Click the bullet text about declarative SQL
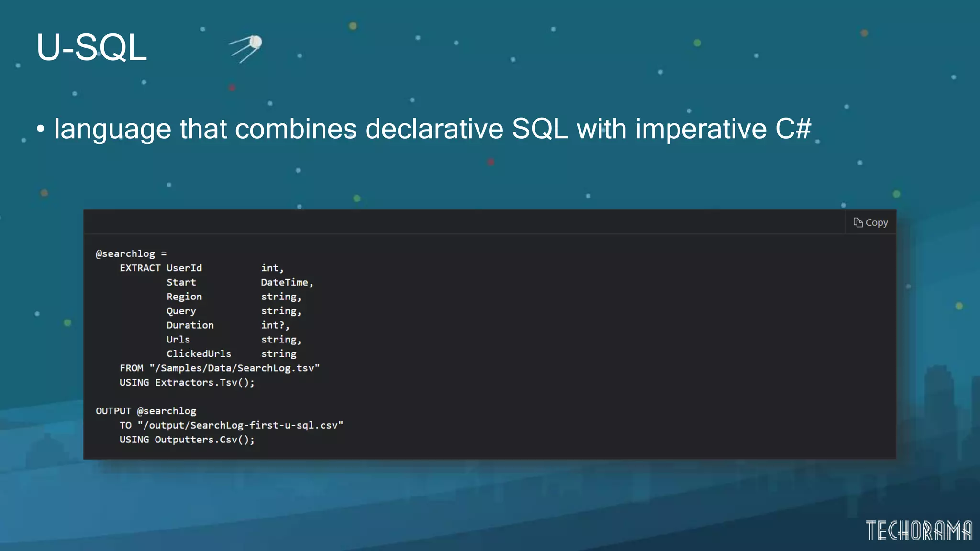 433,129
